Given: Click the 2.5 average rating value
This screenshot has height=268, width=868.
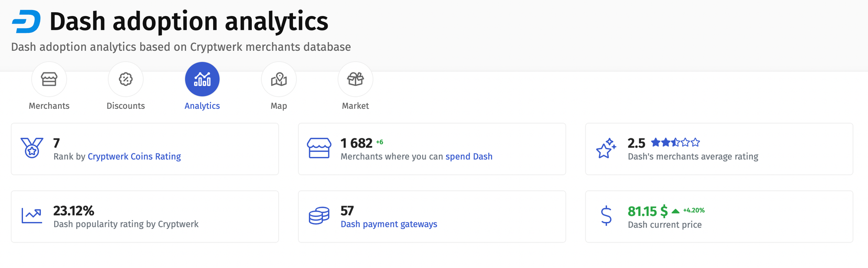Looking at the screenshot, I should [636, 143].
